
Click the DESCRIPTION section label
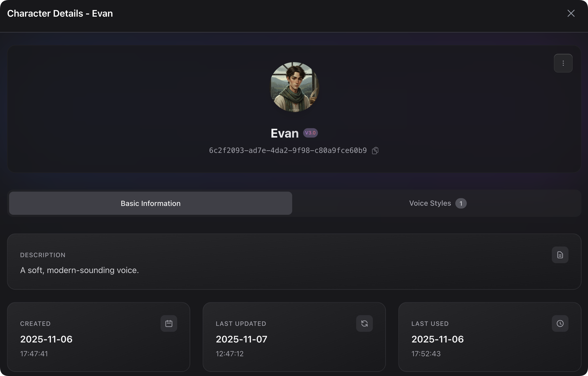pos(43,255)
